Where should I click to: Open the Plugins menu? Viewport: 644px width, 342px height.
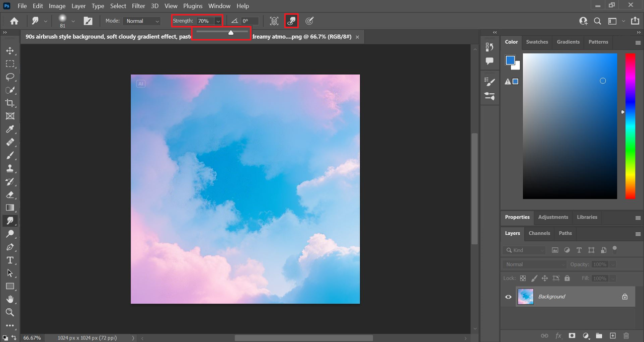[193, 6]
